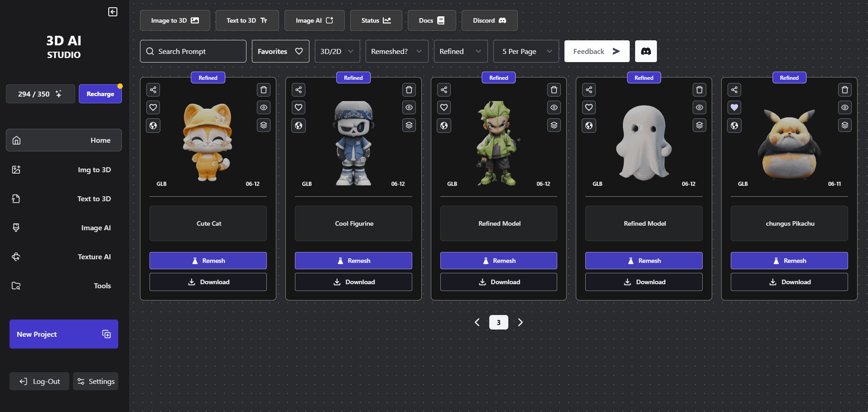
Task: Open the 3D/2D dropdown
Action: pyautogui.click(x=338, y=51)
